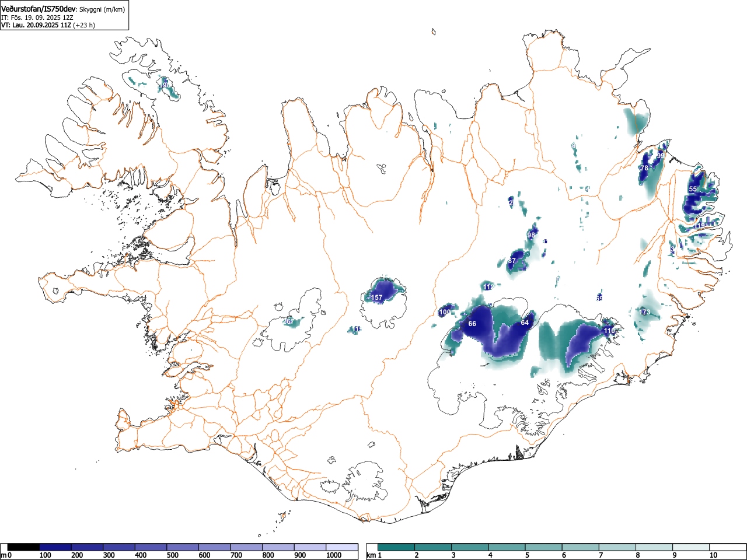Pick the 2–3 km legend color segment
Screen dimensions: 747x560
(x=434, y=547)
